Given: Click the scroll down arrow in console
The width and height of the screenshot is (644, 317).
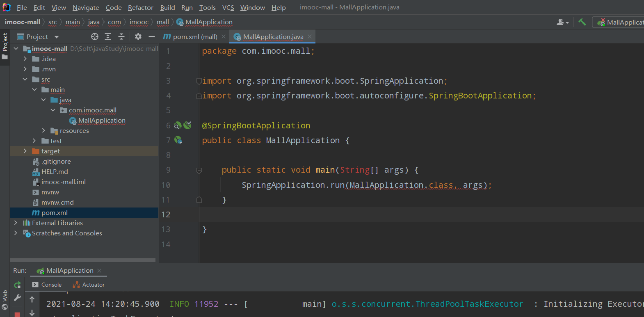Looking at the screenshot, I should pyautogui.click(x=32, y=312).
